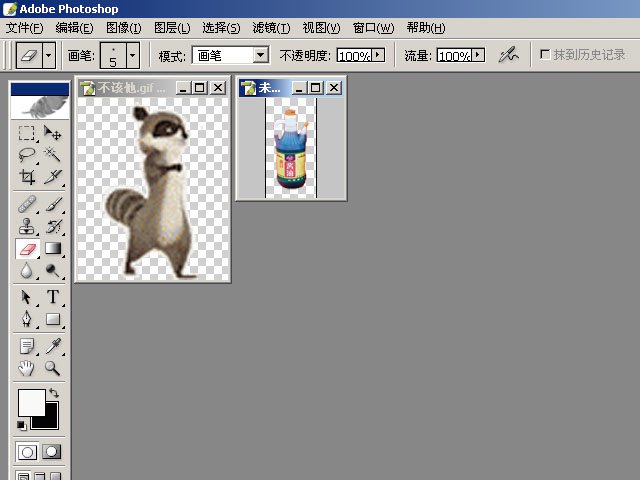The height and width of the screenshot is (480, 640).
Task: Maximize the 不该他.gif document window
Action: pos(200,88)
